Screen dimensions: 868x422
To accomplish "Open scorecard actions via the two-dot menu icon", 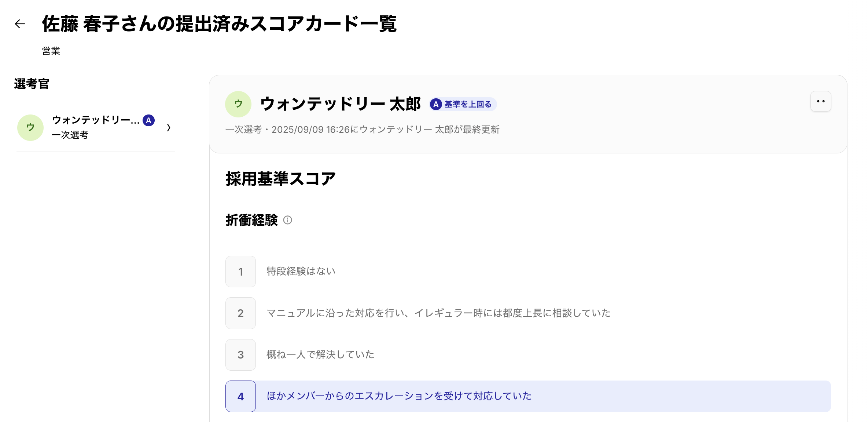I will coord(821,101).
